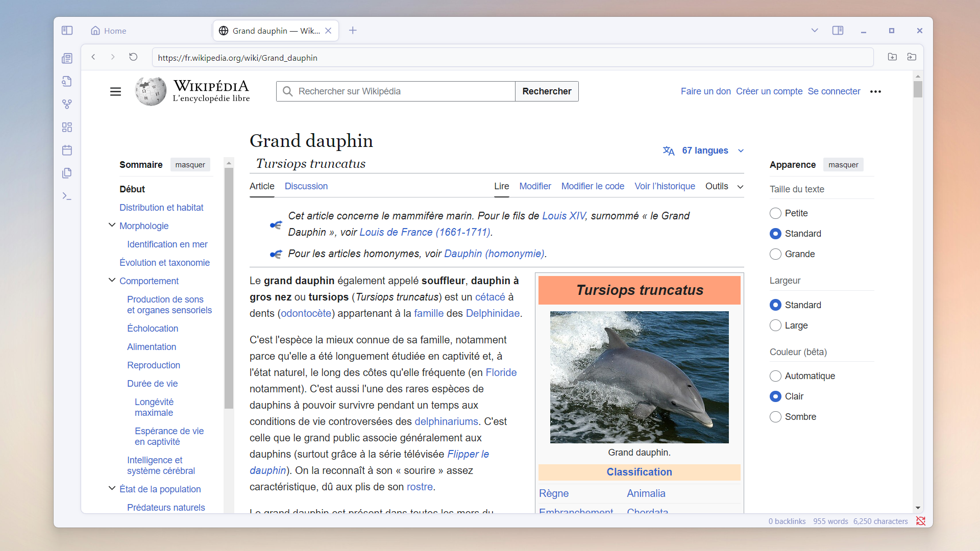Image resolution: width=980 pixels, height=551 pixels.
Task: Click the three-dot personal tools menu
Action: tap(875, 91)
